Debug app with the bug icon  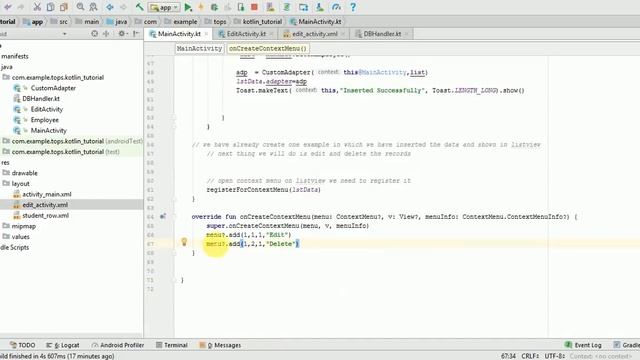coord(214,7)
